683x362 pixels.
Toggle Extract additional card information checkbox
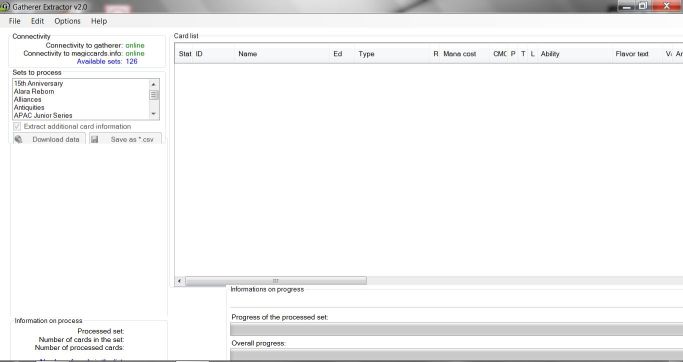pos(17,126)
